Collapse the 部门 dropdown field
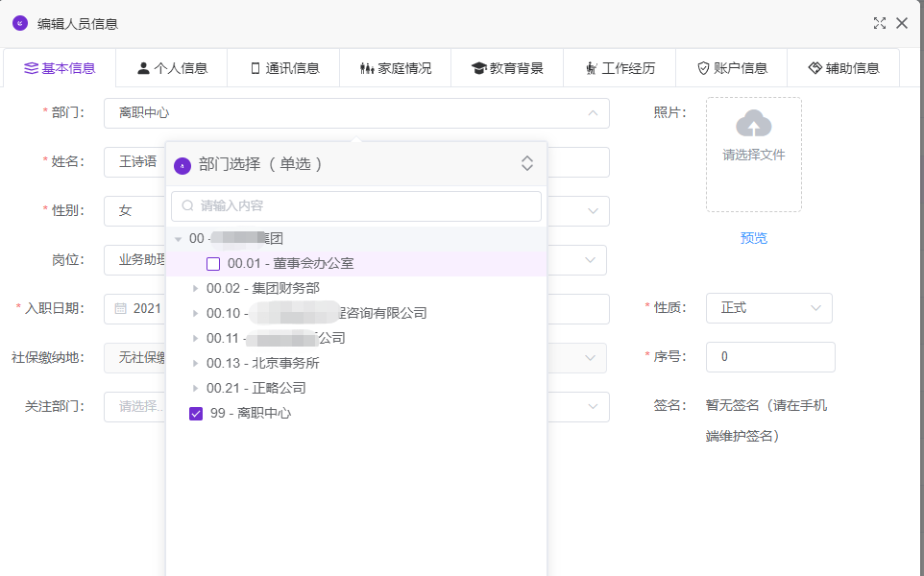The image size is (924, 576). click(x=592, y=113)
